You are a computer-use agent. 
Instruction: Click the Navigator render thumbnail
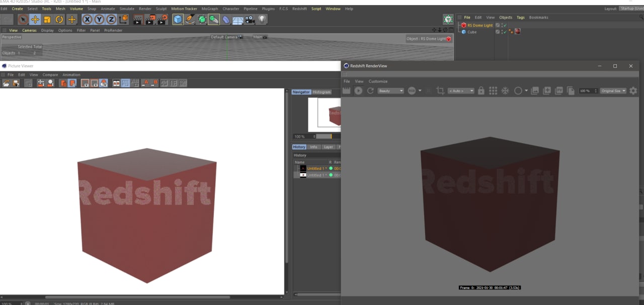(325, 115)
